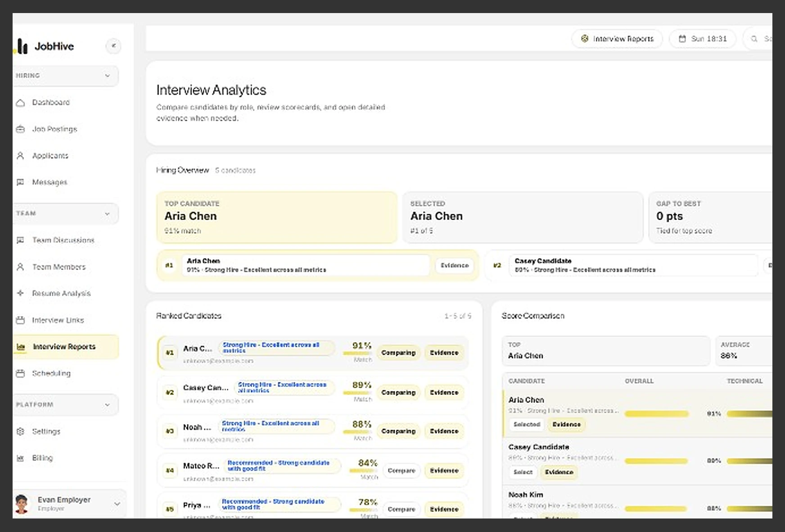
Task: Click Aria Chen's 91% overall score bar
Action: pyautogui.click(x=657, y=414)
